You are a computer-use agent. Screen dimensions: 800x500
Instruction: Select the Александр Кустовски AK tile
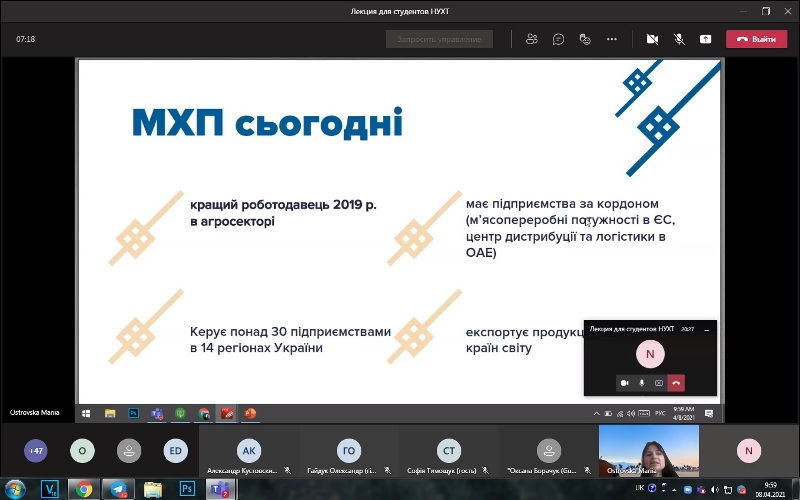(249, 452)
